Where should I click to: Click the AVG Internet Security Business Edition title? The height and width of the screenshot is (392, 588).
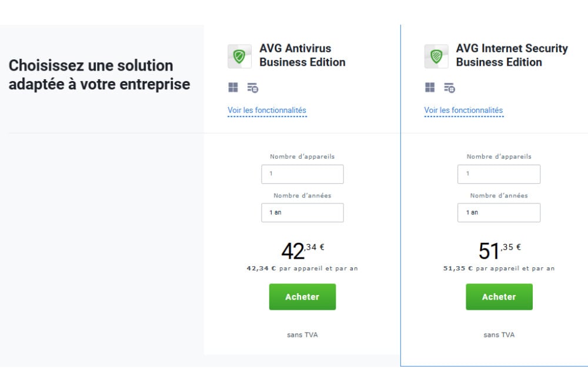click(512, 55)
